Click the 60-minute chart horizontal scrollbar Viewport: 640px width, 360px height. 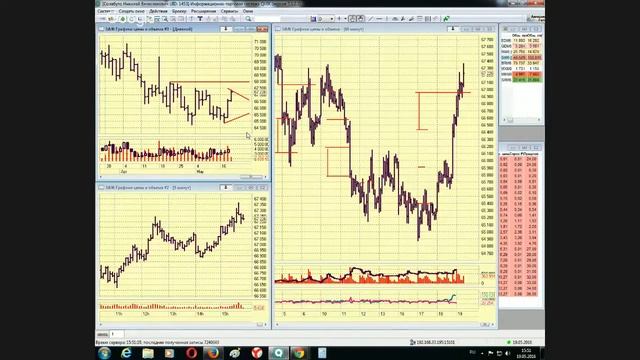point(385,324)
